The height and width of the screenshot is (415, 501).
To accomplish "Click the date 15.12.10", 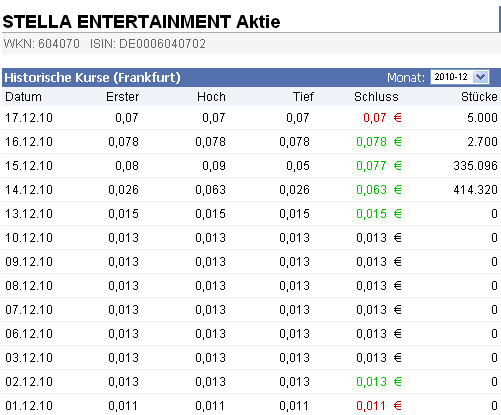I will pyautogui.click(x=29, y=166).
